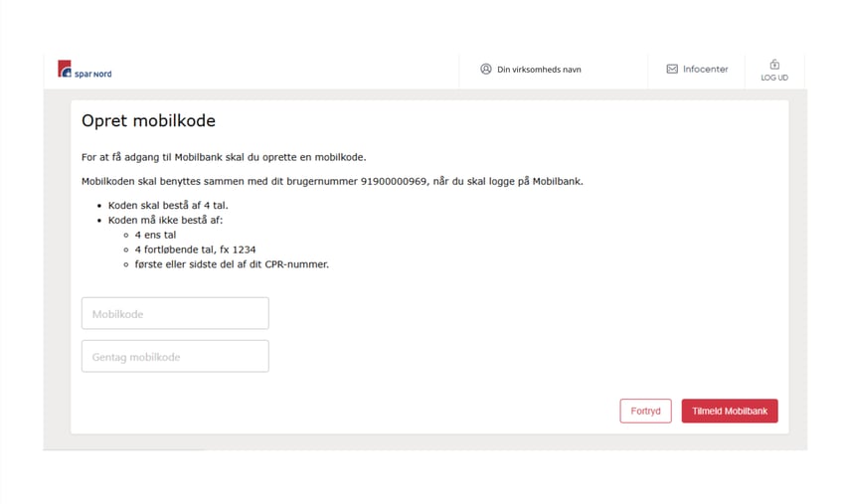This screenshot has height=504, width=849.
Task: Click the Infocenter envelope icon
Action: click(x=672, y=70)
